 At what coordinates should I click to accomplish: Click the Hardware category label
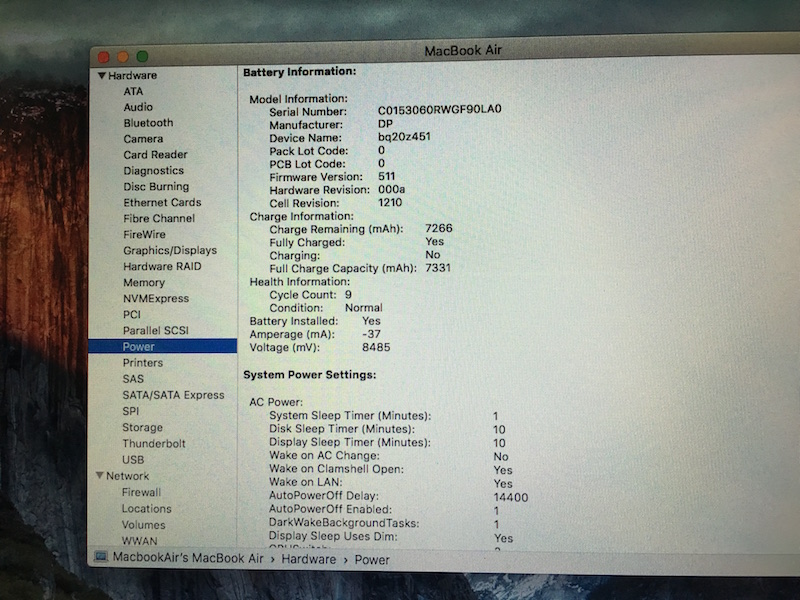(132, 76)
